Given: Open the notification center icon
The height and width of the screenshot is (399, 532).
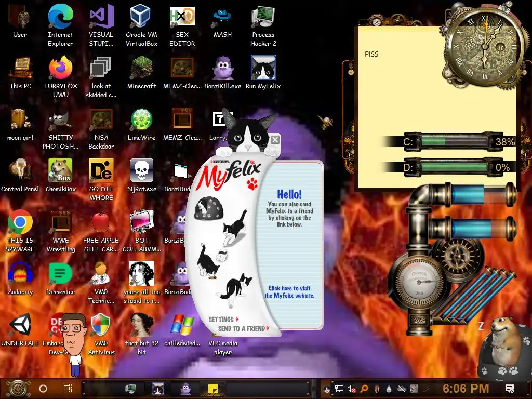Looking at the screenshot, I should point(510,389).
